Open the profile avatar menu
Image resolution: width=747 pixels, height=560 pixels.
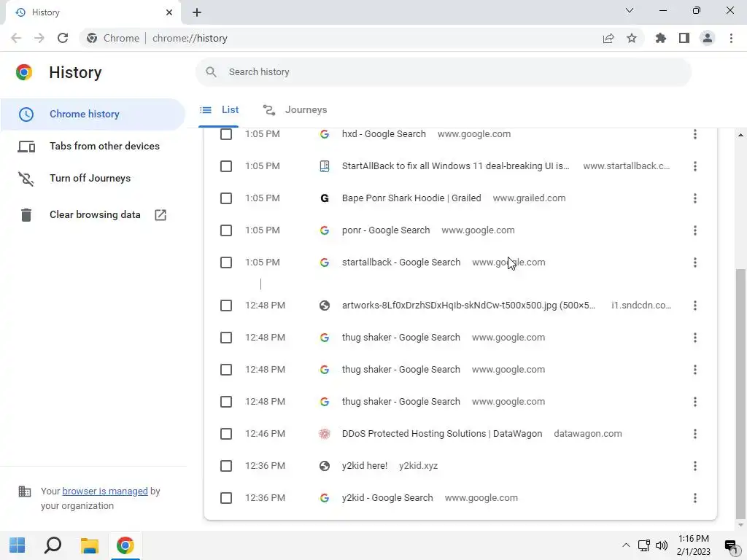pyautogui.click(x=708, y=38)
